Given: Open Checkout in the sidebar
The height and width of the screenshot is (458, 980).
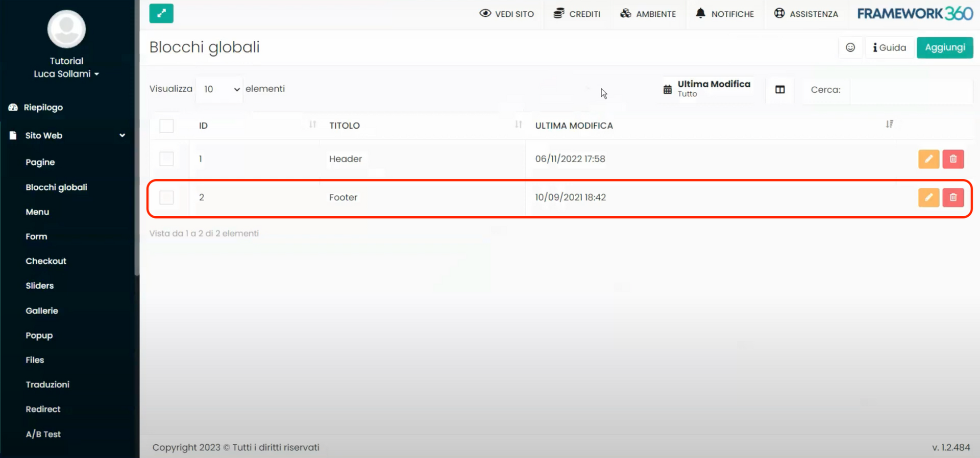Looking at the screenshot, I should pyautogui.click(x=46, y=261).
